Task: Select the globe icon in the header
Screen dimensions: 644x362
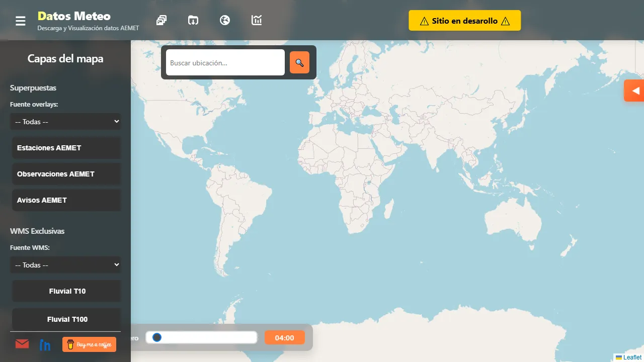Action: pyautogui.click(x=224, y=20)
